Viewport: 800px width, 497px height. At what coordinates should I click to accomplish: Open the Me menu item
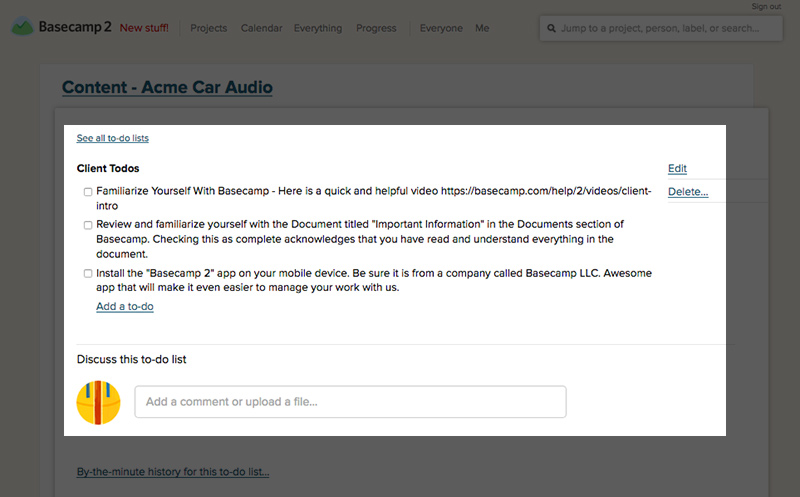pos(482,28)
